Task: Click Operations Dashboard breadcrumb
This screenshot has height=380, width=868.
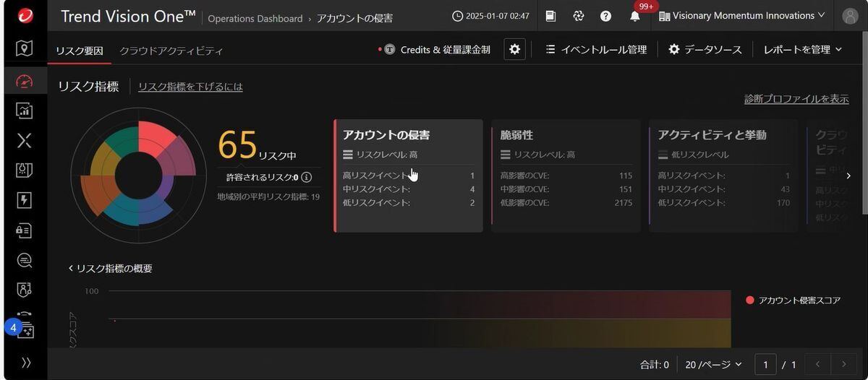Action: (255, 19)
